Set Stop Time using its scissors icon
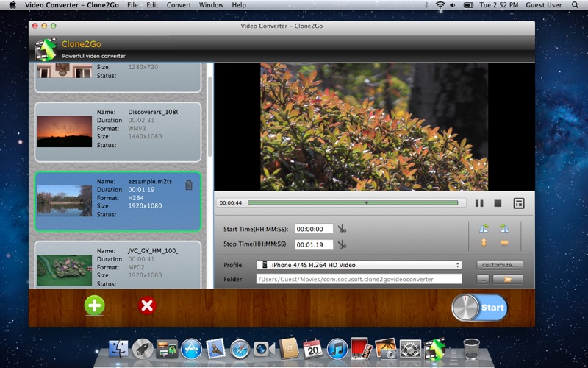This screenshot has height=368, width=588. (x=342, y=244)
